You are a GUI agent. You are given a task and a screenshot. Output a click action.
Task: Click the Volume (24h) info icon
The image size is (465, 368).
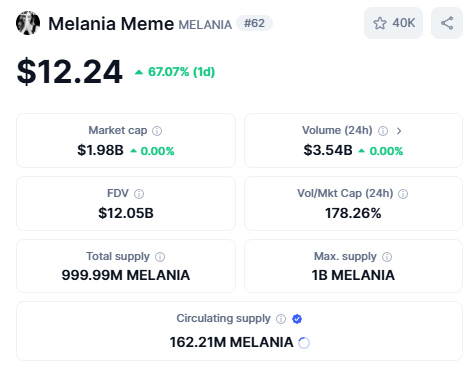[x=383, y=131]
